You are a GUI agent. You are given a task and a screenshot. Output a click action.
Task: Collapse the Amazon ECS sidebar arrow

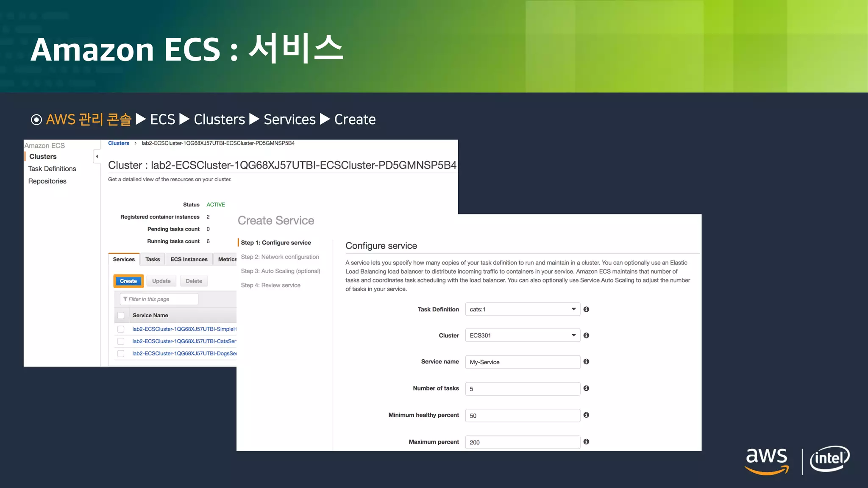click(97, 156)
